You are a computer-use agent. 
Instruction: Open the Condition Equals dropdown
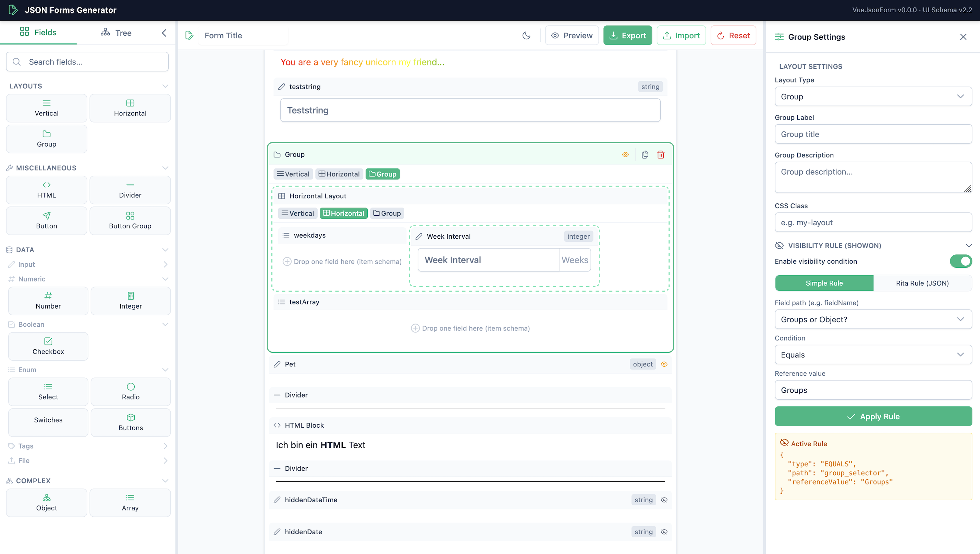pos(873,355)
